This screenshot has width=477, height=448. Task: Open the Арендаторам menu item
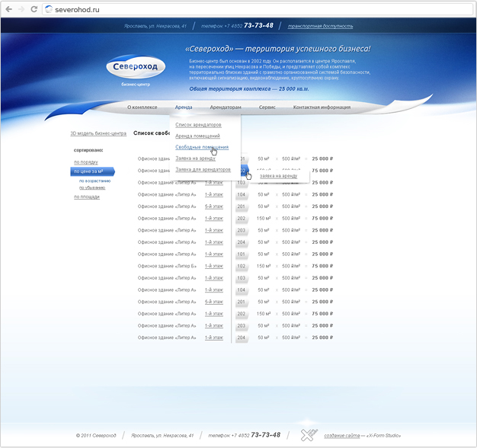click(226, 107)
